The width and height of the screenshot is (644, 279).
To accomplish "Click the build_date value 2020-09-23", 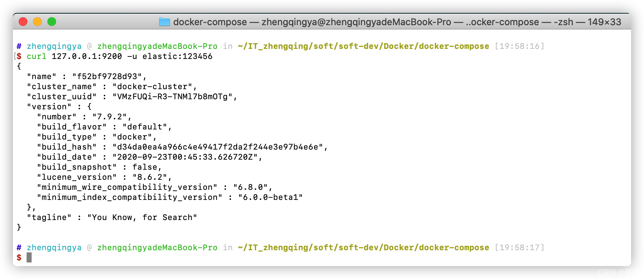I will [x=185, y=157].
